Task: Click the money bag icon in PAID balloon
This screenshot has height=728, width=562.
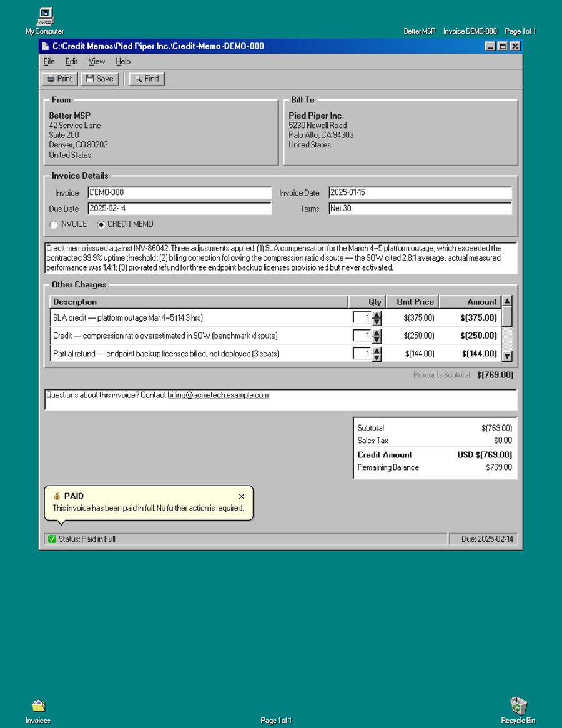Action: (57, 496)
